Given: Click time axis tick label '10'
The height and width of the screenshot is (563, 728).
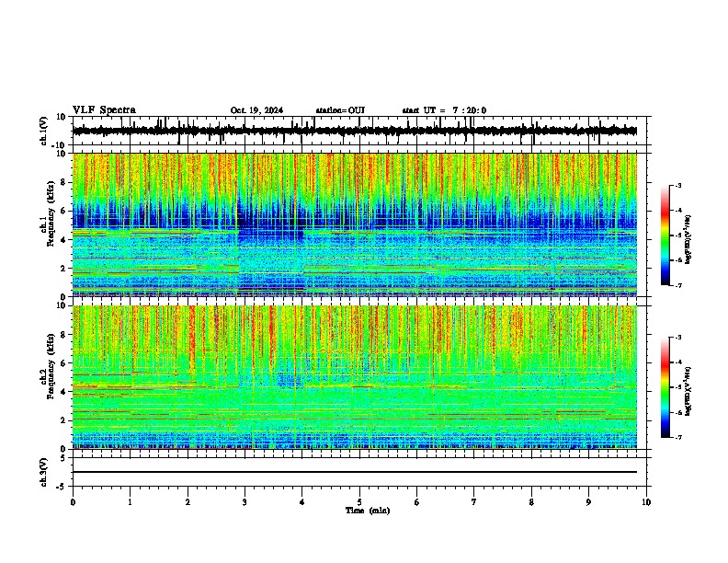Looking at the screenshot, I should point(646,502).
